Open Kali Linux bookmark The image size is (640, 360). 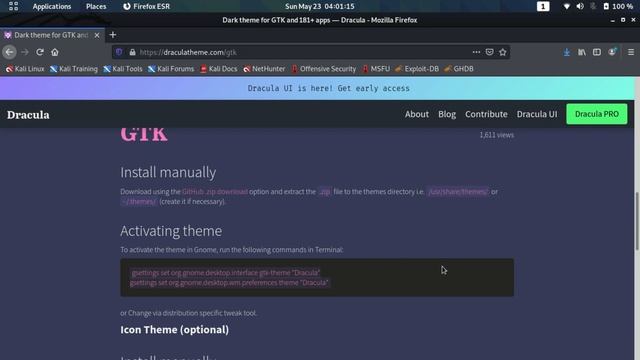pos(25,69)
